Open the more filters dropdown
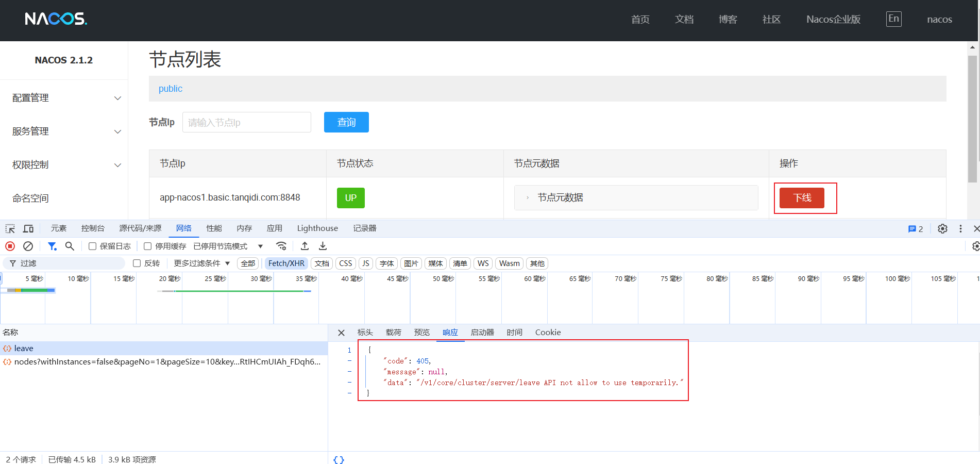 coord(202,263)
